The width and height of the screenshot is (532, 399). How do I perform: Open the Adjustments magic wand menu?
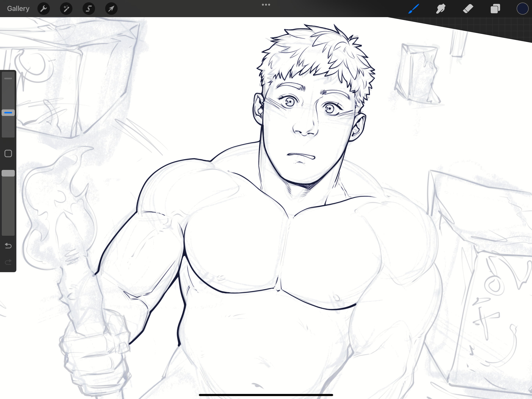click(x=66, y=9)
